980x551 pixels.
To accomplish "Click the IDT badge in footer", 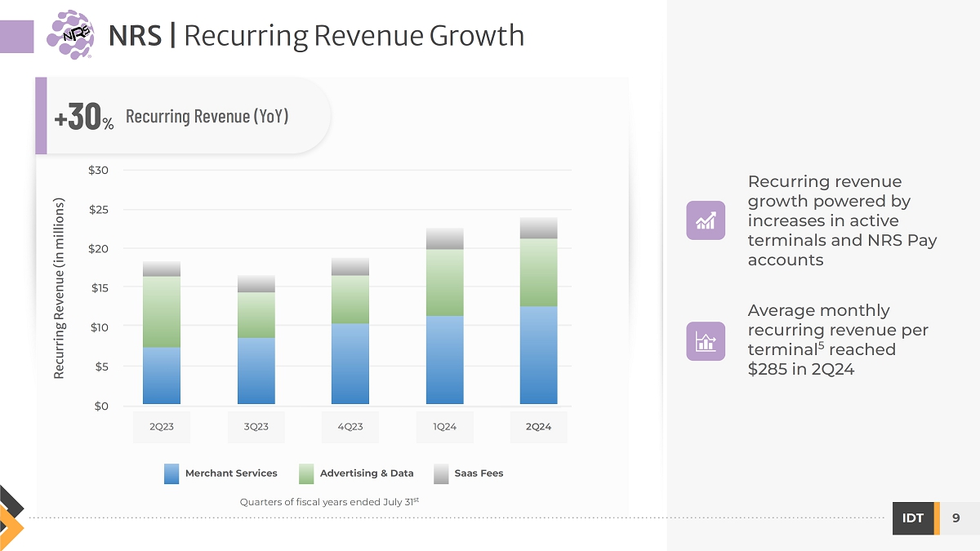I will click(912, 518).
